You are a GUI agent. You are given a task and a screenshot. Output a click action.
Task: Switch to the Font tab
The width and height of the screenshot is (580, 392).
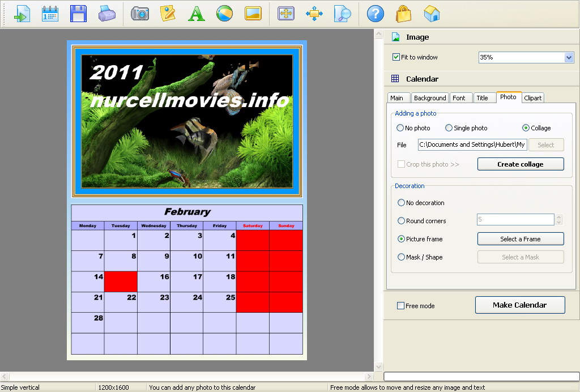461,98
